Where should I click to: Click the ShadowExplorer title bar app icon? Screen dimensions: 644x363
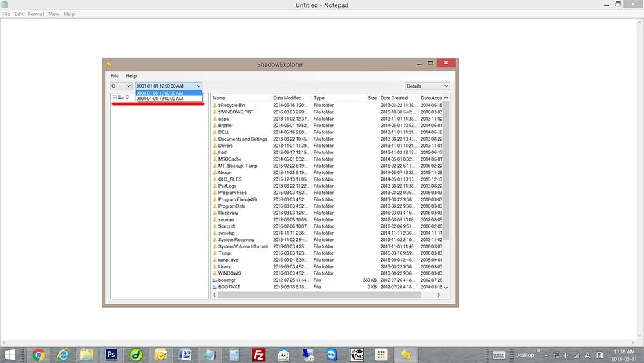pyautogui.click(x=109, y=64)
